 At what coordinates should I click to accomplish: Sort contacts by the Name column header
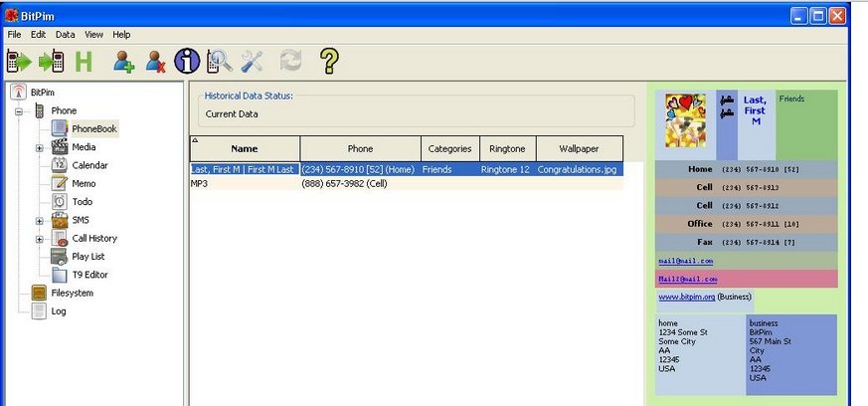pyautogui.click(x=245, y=148)
